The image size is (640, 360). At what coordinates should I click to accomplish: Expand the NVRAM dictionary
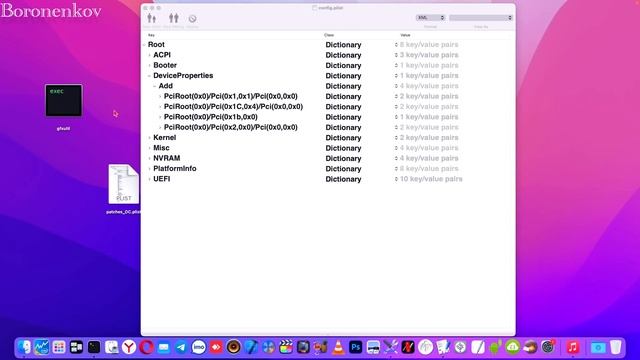(149, 158)
